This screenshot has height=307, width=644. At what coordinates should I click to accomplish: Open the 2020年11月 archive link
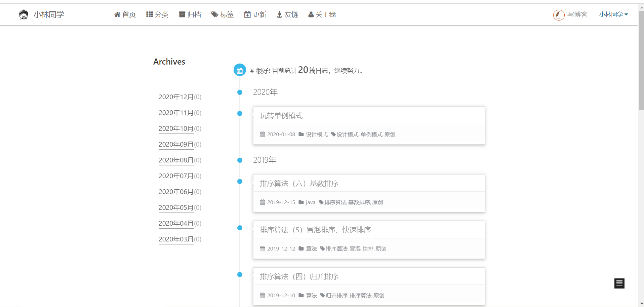click(176, 113)
